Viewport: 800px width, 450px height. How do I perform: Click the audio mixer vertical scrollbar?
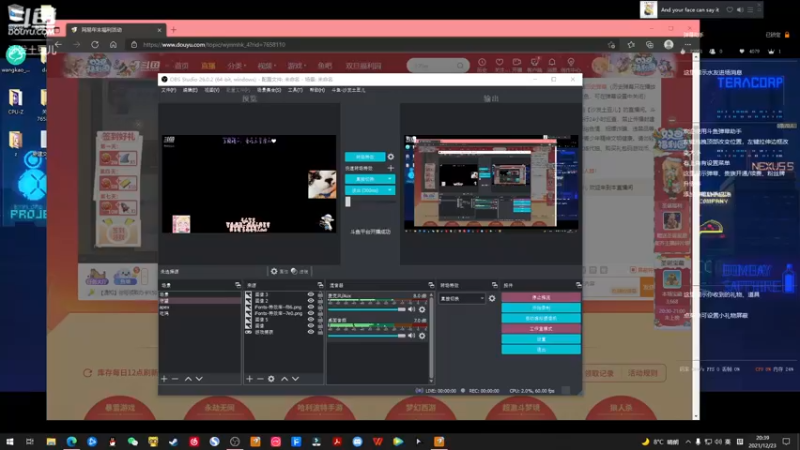431,337
